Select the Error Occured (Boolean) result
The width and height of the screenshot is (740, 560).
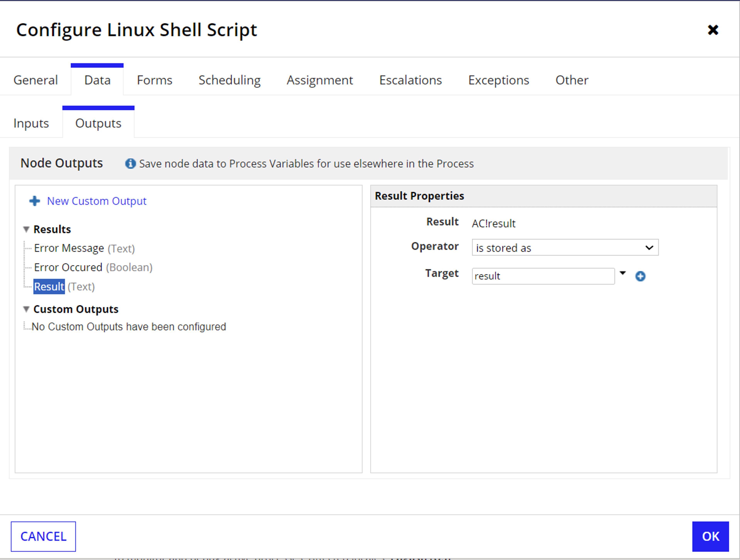pos(93,267)
